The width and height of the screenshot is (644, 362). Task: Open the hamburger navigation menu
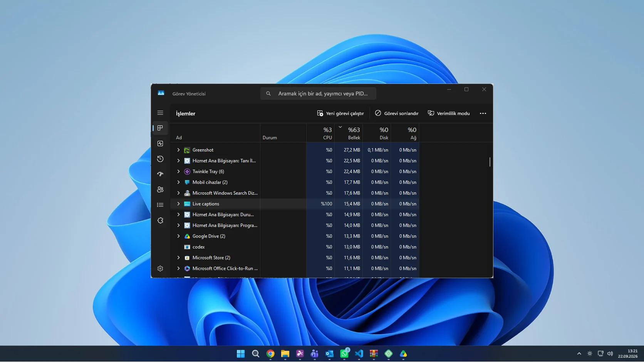pyautogui.click(x=160, y=113)
